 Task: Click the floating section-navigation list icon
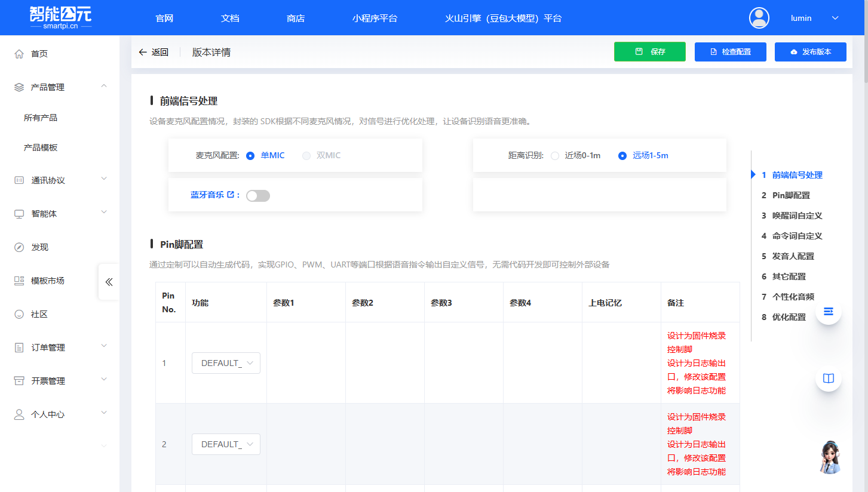[x=828, y=311]
